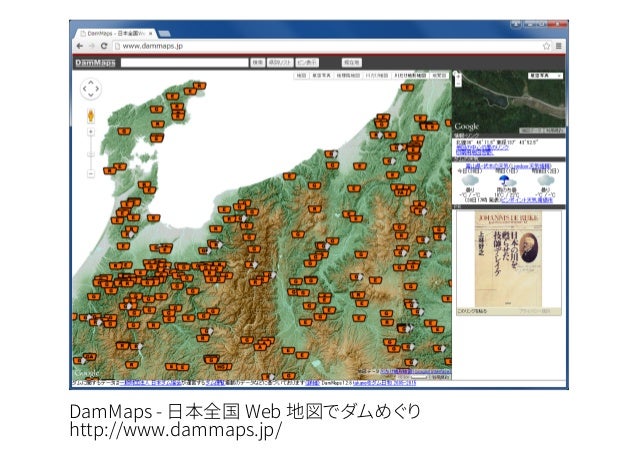Zoom out with the map minus button
The image size is (638, 455).
tap(91, 174)
